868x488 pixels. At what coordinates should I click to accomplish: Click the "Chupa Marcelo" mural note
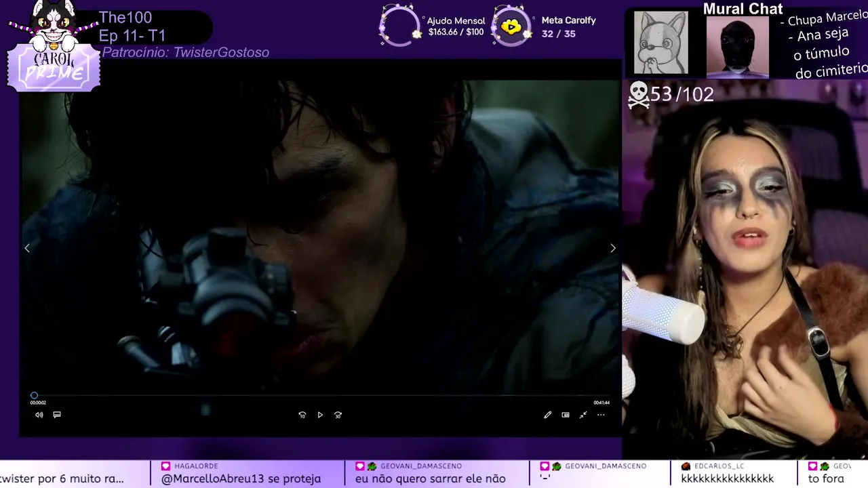823,19
